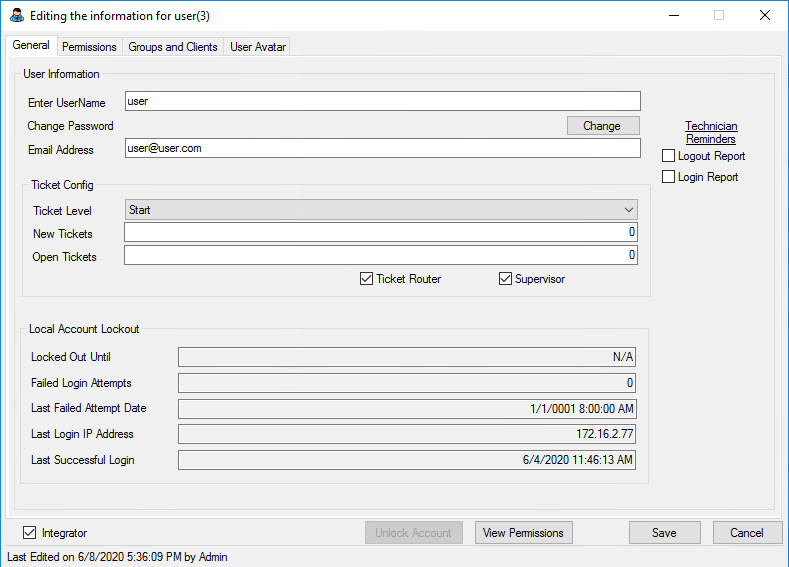The height and width of the screenshot is (567, 789).
Task: Uncheck the Ticket Router checkbox
Action: coord(366,279)
